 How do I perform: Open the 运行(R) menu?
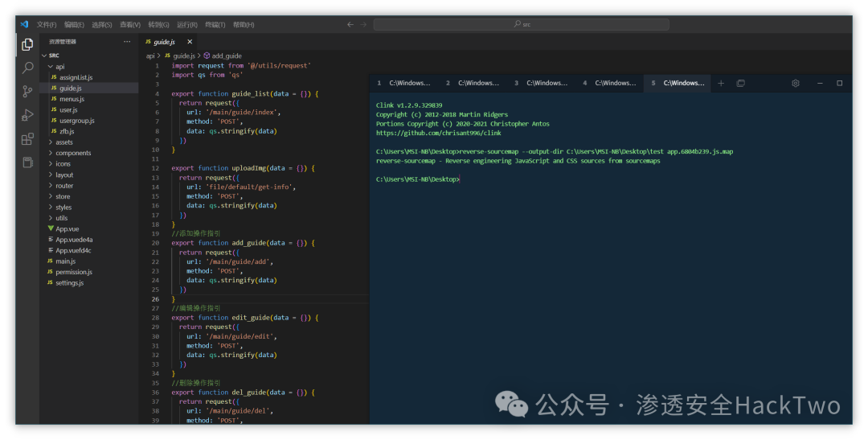point(187,24)
